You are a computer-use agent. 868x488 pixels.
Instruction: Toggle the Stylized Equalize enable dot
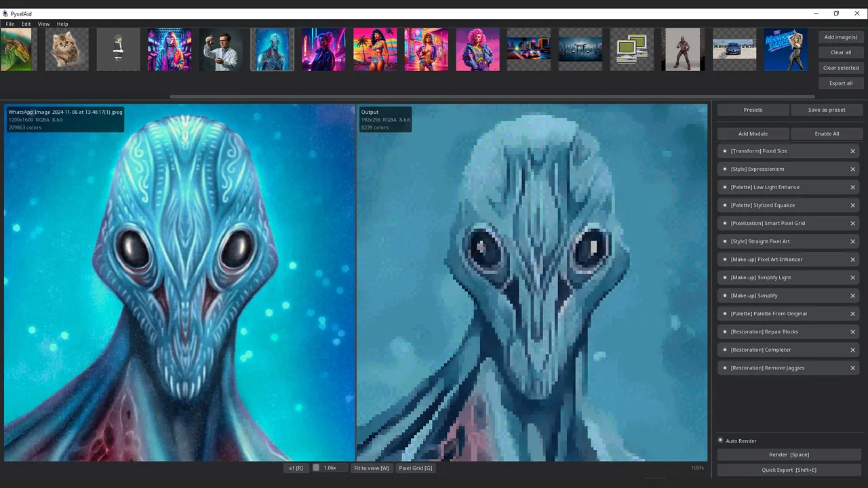click(x=725, y=205)
